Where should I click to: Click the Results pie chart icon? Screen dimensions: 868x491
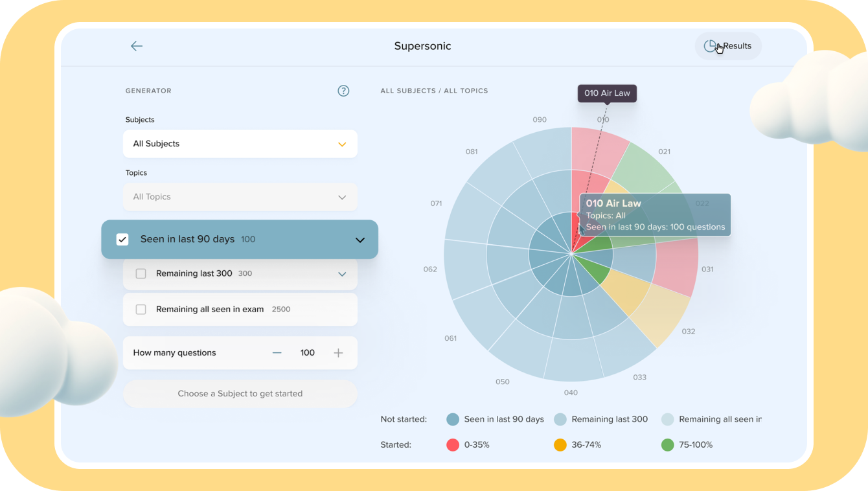[711, 46]
